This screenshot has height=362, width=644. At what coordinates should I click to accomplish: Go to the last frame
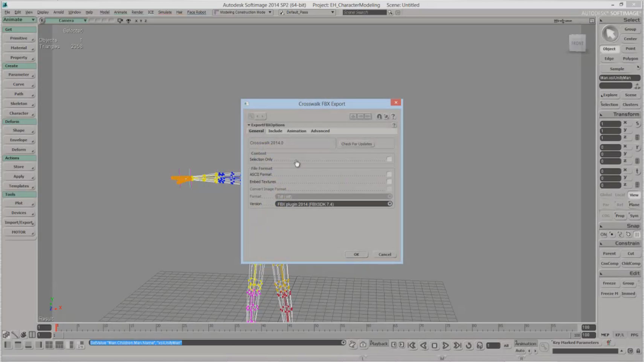click(x=457, y=345)
